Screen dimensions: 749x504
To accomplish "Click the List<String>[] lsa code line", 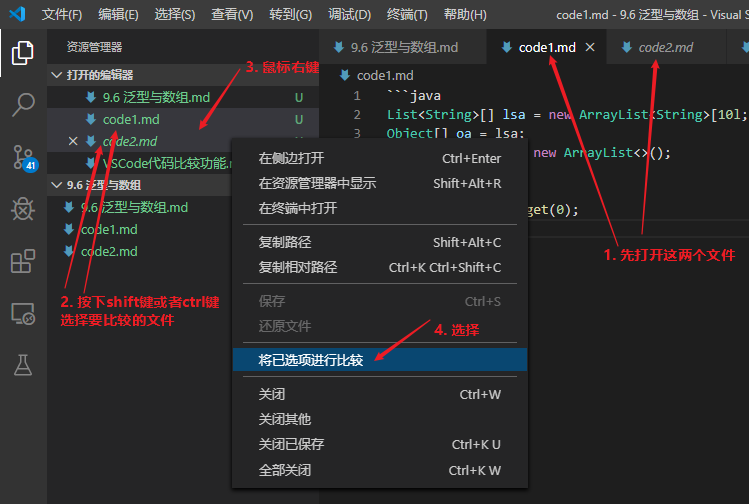I will pyautogui.click(x=567, y=115).
